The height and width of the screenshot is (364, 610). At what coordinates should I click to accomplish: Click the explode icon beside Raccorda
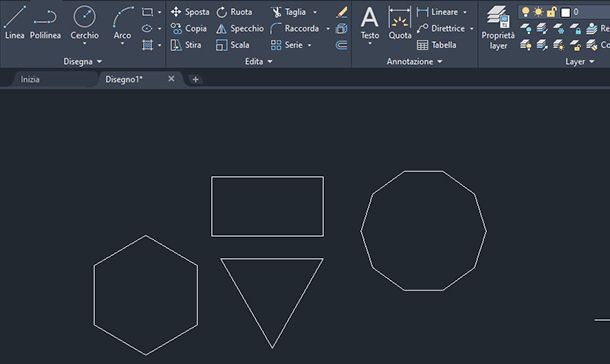[342, 28]
